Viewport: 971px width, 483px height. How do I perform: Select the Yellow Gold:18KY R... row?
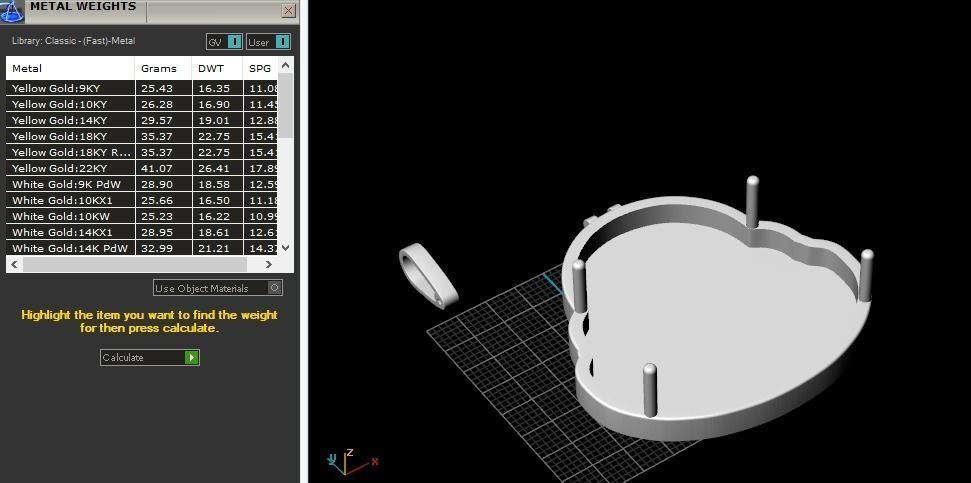coord(142,152)
